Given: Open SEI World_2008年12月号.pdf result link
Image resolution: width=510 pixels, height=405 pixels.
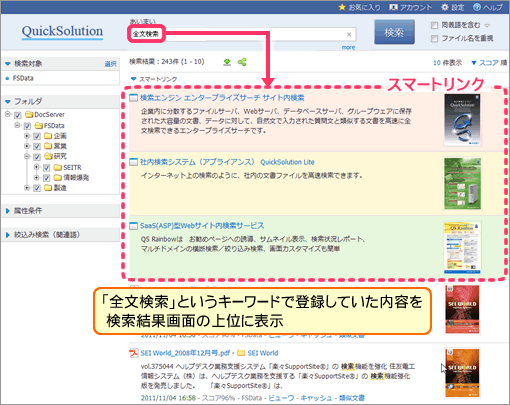Looking at the screenshot, I should tap(185, 353).
